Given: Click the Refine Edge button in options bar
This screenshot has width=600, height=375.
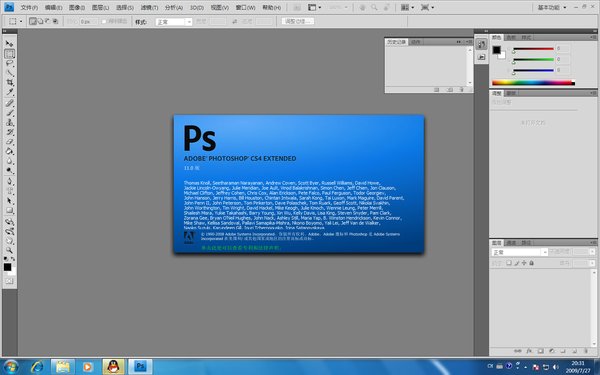Looking at the screenshot, I should point(298,21).
